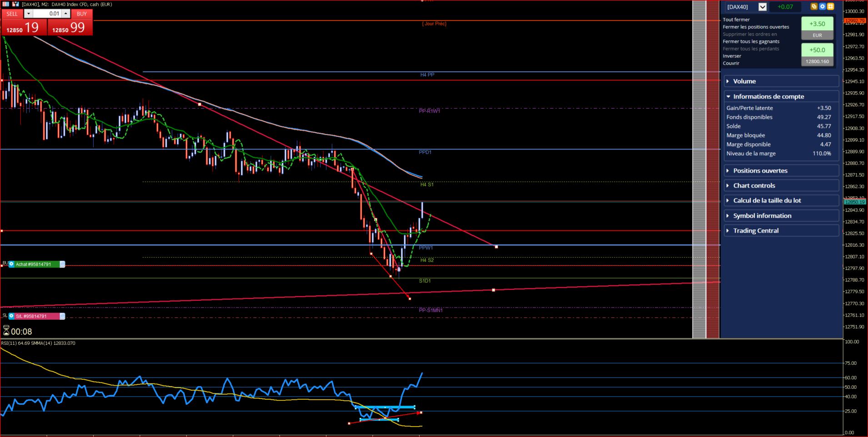Click the end handle of the S/L order label
This screenshot has width=868, height=437.
click(62, 316)
